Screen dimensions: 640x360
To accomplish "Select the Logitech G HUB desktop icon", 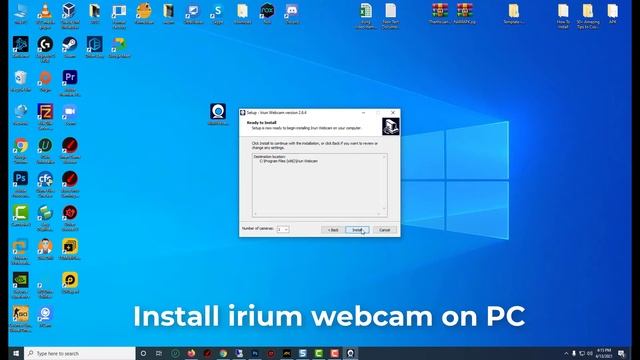I will [45, 49].
